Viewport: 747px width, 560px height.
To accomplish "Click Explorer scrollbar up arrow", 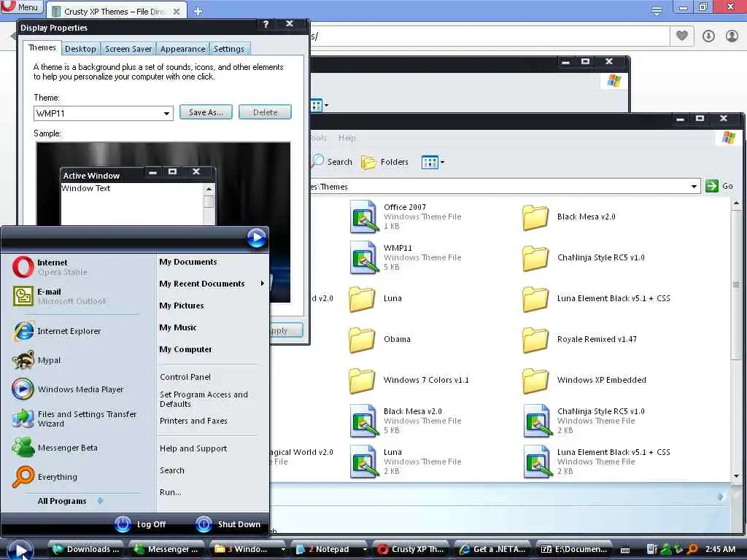I will tap(737, 203).
